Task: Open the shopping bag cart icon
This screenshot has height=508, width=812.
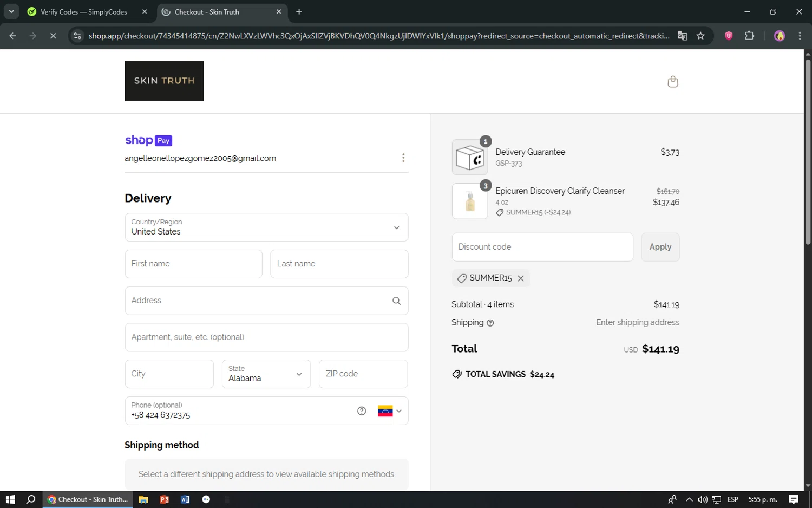Action: coord(672,81)
